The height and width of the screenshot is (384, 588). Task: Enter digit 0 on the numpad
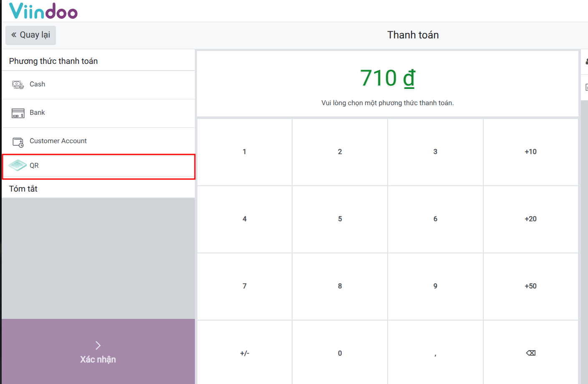(x=340, y=353)
